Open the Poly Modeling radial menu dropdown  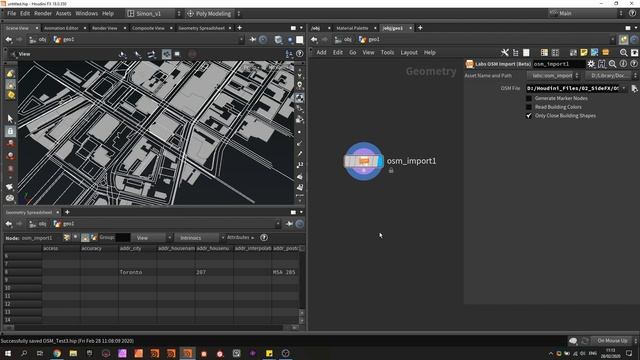click(213, 13)
